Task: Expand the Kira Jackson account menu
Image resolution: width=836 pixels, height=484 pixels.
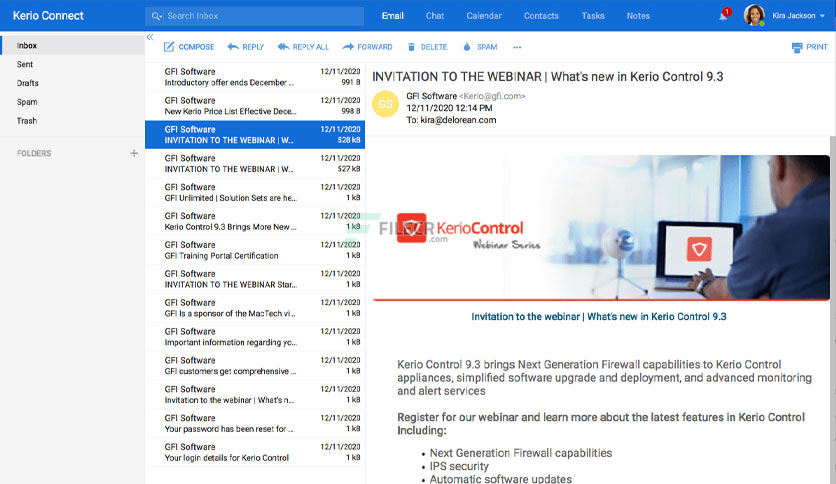Action: point(799,16)
